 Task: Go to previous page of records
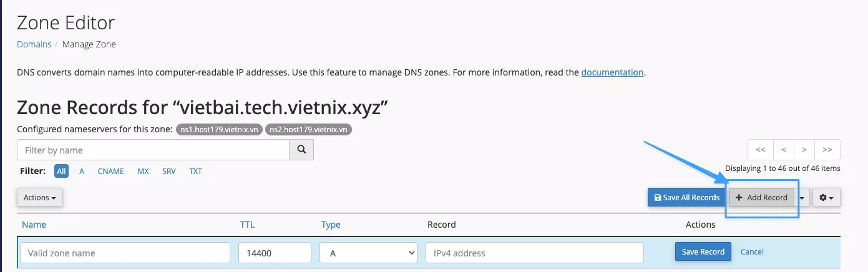point(783,150)
